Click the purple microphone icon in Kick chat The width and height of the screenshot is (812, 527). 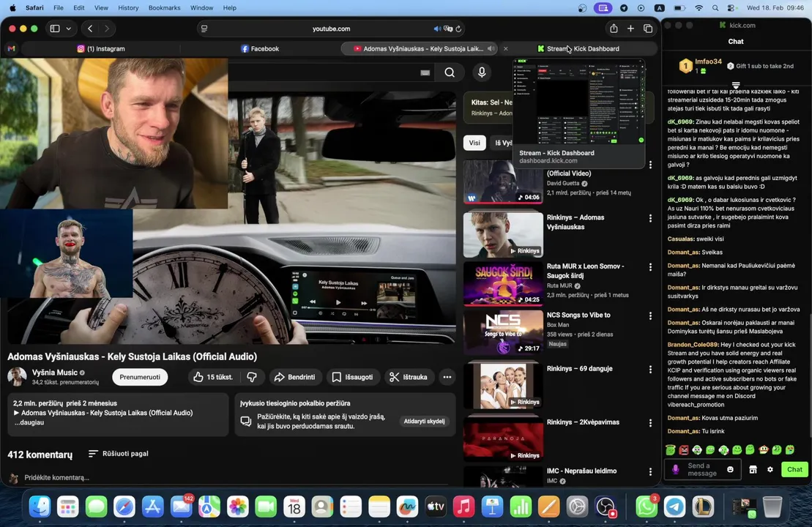coord(675,469)
